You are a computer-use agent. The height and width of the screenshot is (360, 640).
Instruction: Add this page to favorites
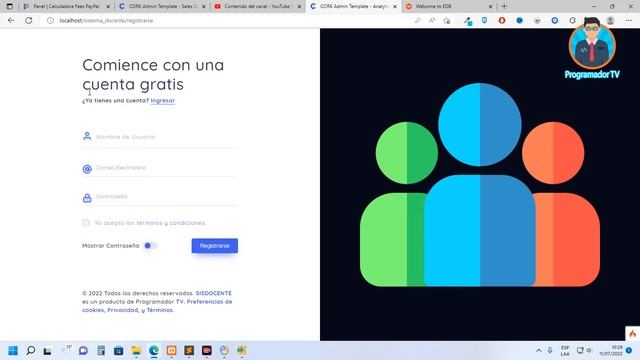(447, 20)
